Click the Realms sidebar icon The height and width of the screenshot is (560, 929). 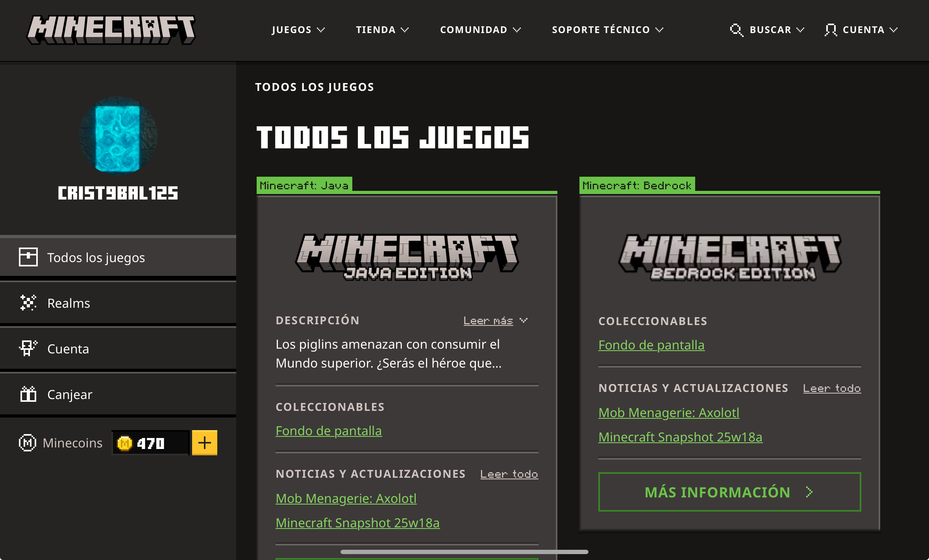pyautogui.click(x=28, y=303)
